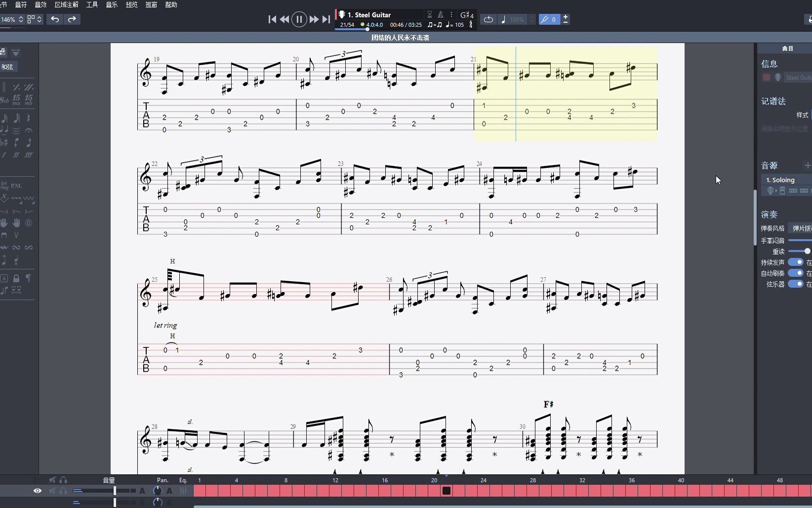Toggle the metronome icon
This screenshot has height=508, width=812.
tap(441, 15)
